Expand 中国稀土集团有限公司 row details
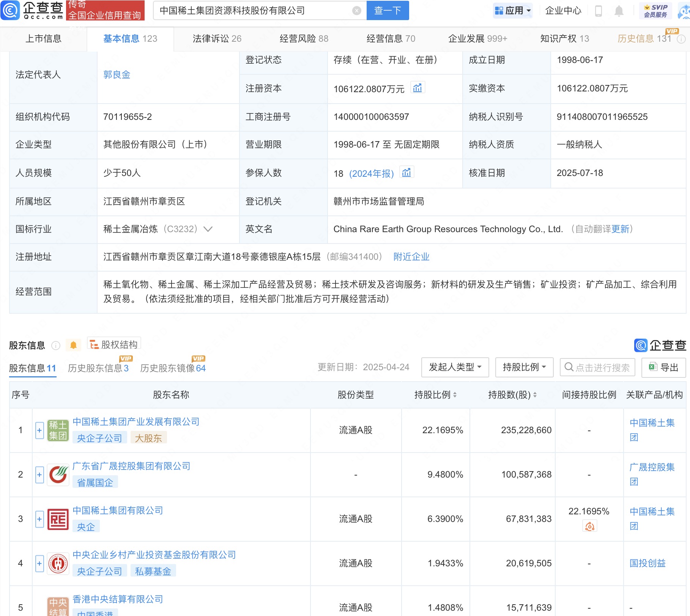This screenshot has width=690, height=616. pyautogui.click(x=39, y=519)
